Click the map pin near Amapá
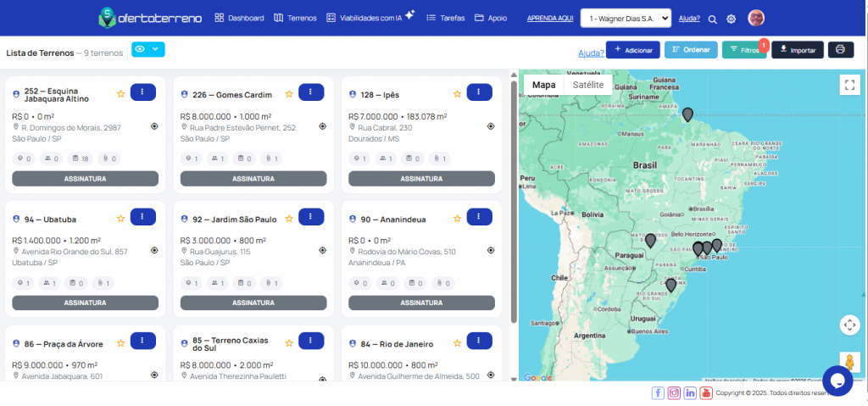 [x=687, y=114]
